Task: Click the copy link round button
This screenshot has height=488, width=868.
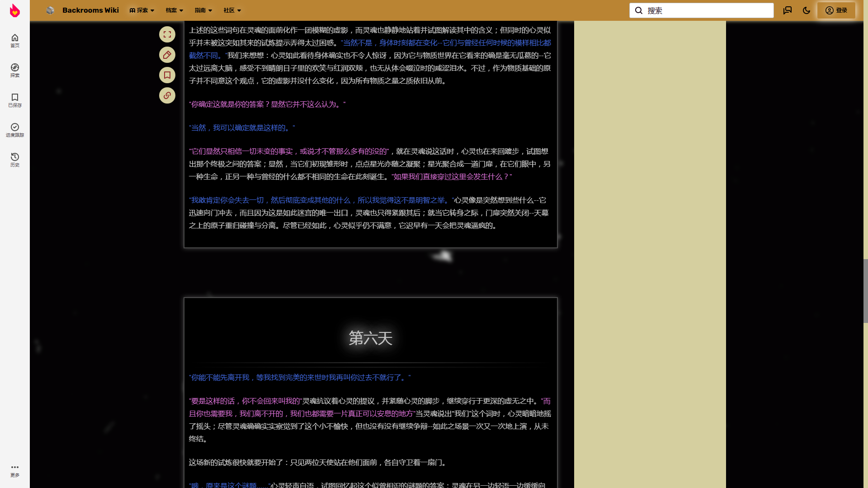Action: [x=167, y=95]
